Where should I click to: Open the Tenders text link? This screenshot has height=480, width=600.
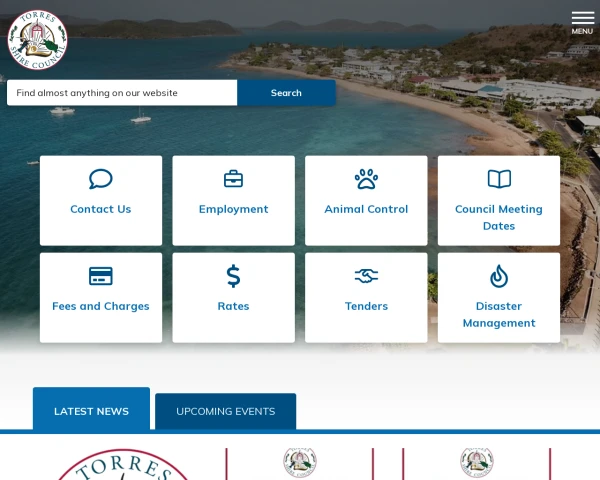coord(366,306)
